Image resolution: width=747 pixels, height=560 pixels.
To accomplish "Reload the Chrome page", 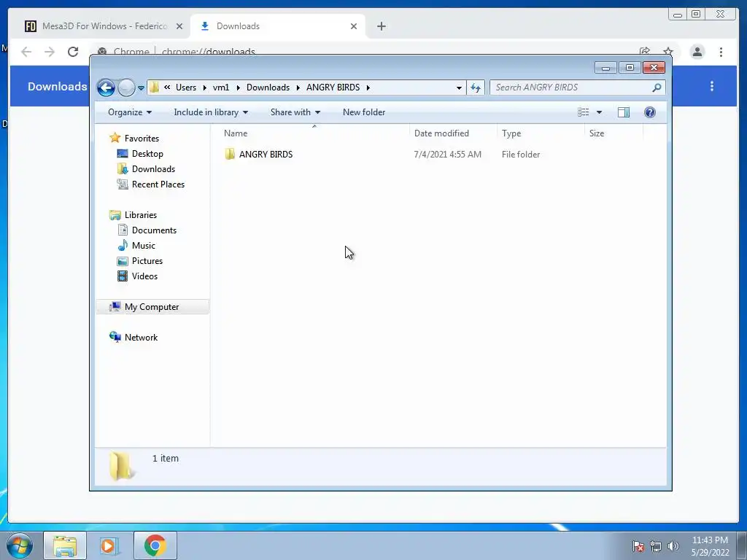I will click(x=73, y=52).
